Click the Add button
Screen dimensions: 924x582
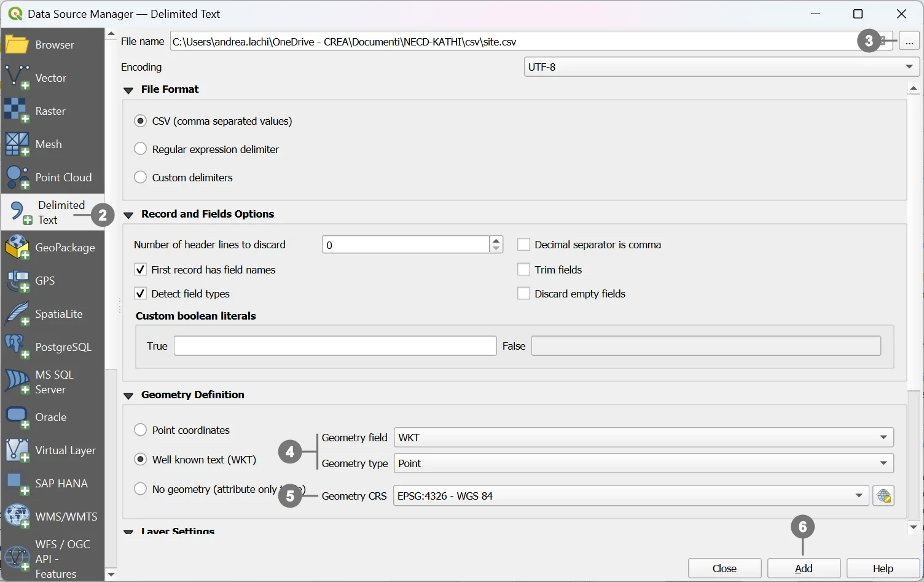pos(804,568)
